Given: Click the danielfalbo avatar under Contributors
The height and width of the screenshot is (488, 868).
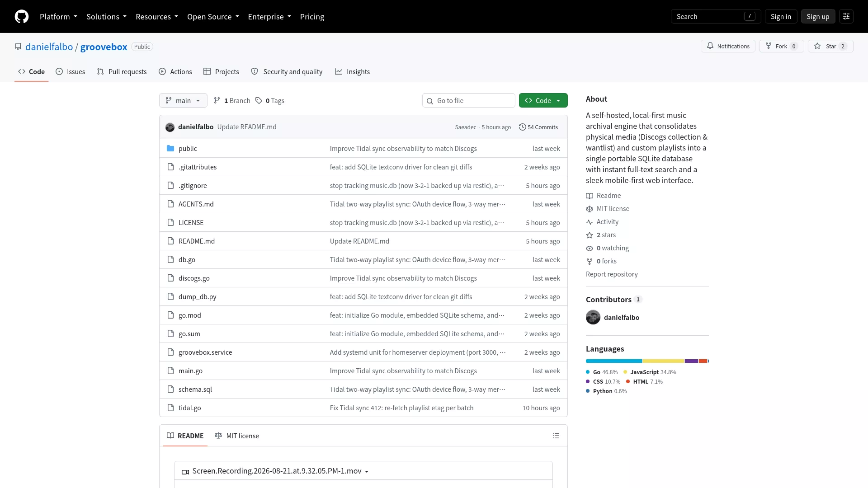Looking at the screenshot, I should coord(593,318).
